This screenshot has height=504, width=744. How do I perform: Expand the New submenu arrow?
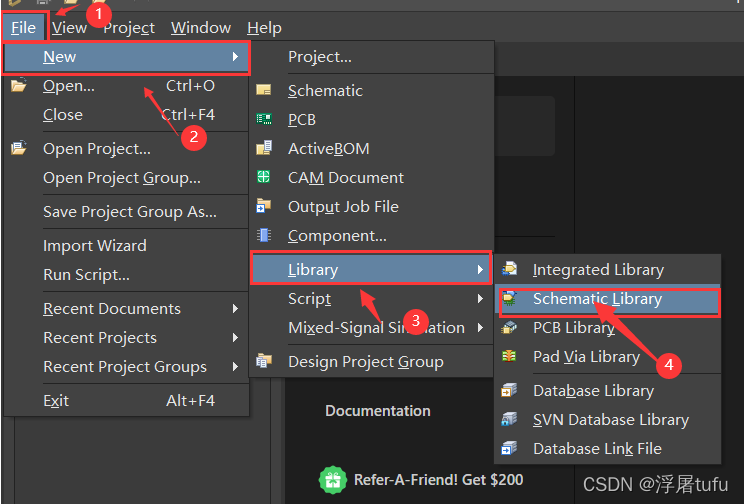pos(235,57)
